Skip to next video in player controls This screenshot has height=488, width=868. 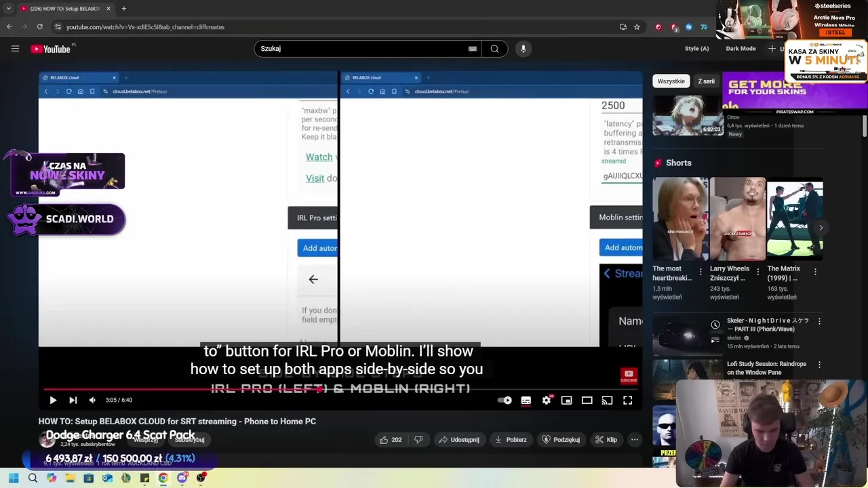73,401
